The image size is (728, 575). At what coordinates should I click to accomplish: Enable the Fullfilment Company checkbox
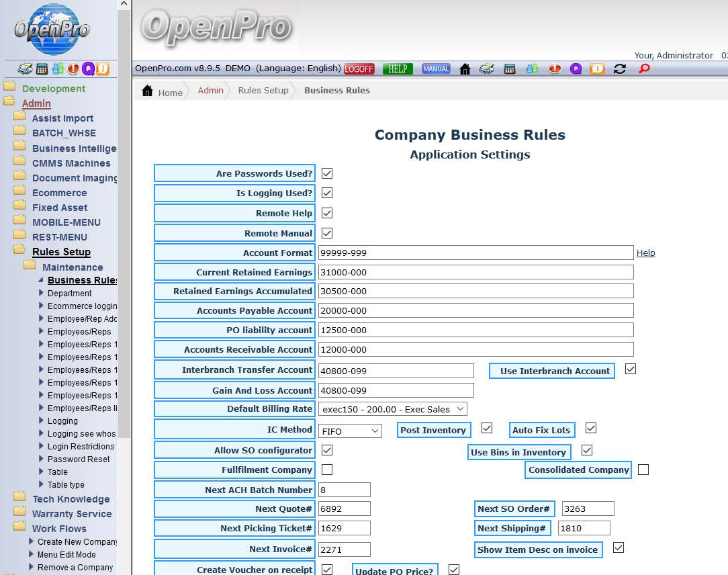pyautogui.click(x=327, y=470)
